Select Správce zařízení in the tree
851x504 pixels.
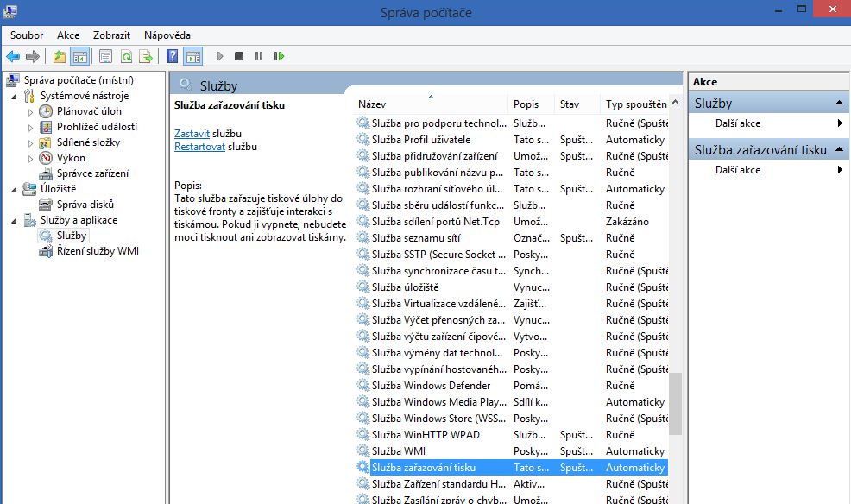click(x=92, y=173)
